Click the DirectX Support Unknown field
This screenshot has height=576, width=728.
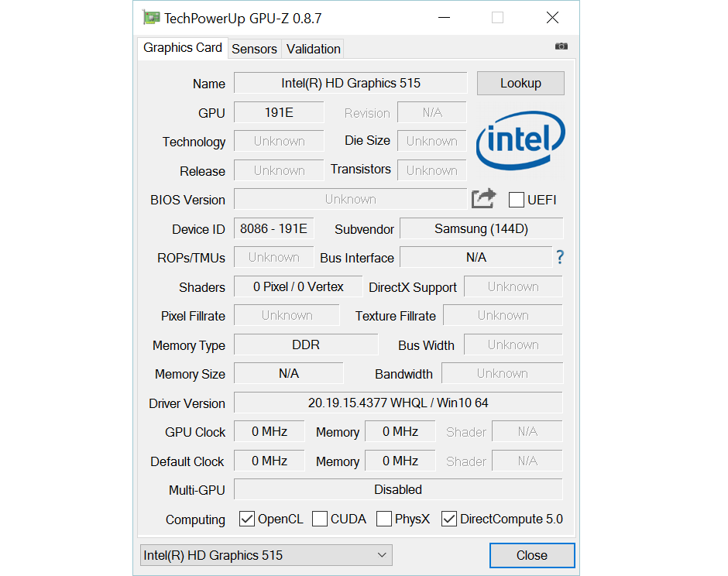[x=513, y=287]
